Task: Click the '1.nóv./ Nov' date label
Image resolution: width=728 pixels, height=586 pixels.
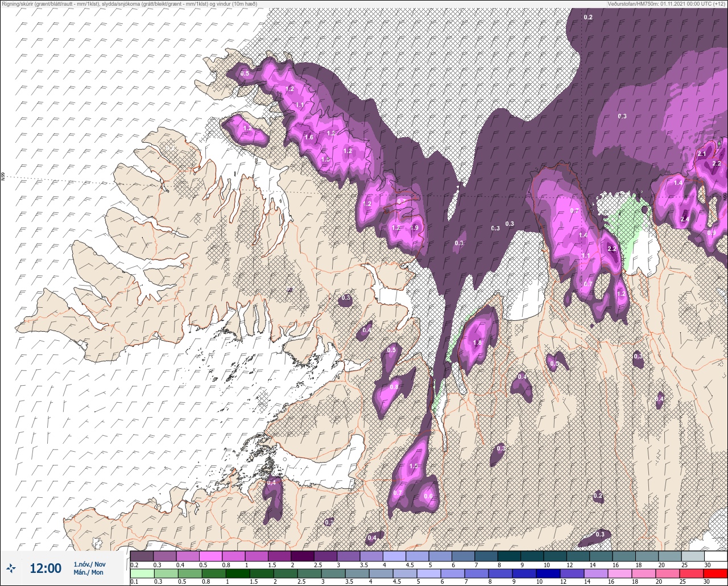Action: click(89, 564)
